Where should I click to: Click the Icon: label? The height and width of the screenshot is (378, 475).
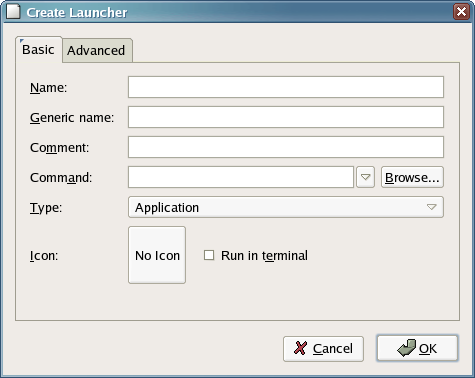coord(44,256)
